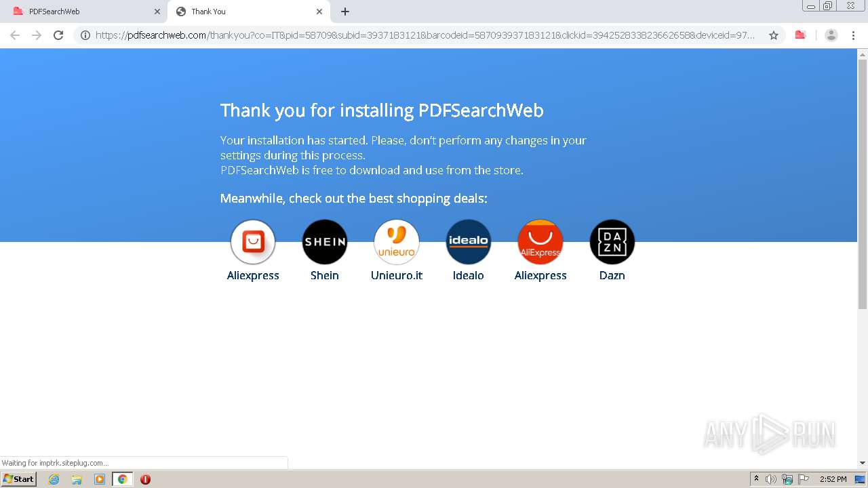Launch Internet Explorer from taskbar
This screenshot has width=868, height=488.
[54, 479]
